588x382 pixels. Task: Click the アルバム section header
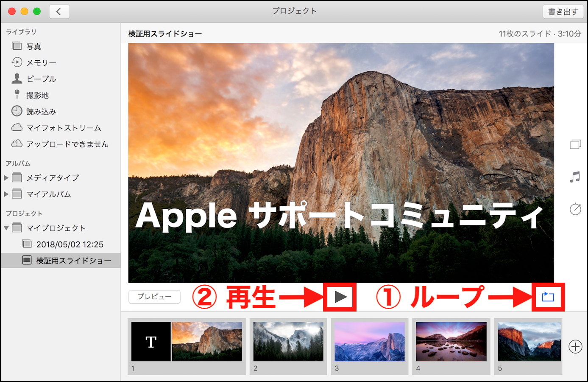point(18,163)
